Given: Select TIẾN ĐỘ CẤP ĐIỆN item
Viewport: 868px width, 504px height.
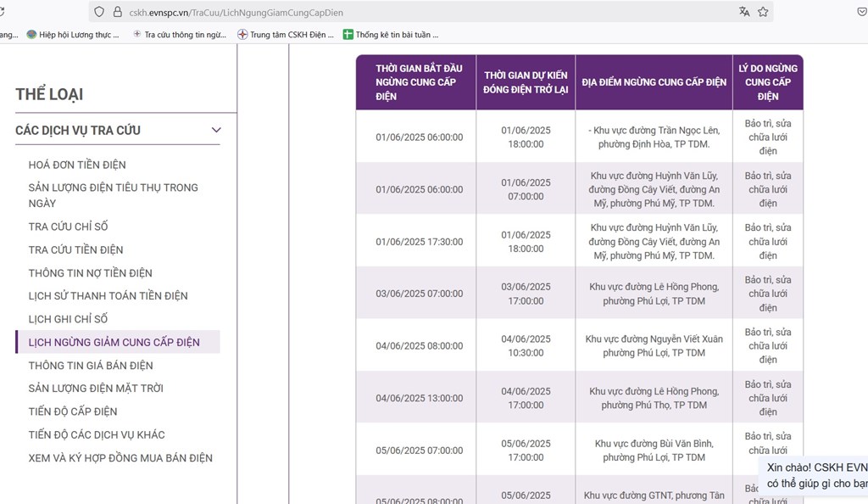Looking at the screenshot, I should pos(73,412).
